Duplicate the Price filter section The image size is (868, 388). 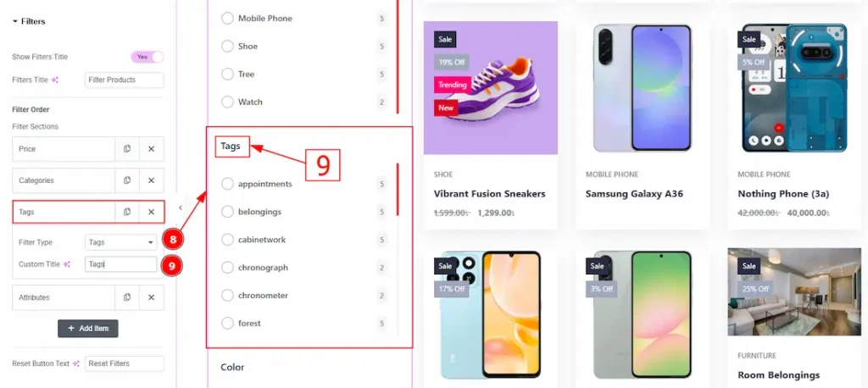coord(127,149)
